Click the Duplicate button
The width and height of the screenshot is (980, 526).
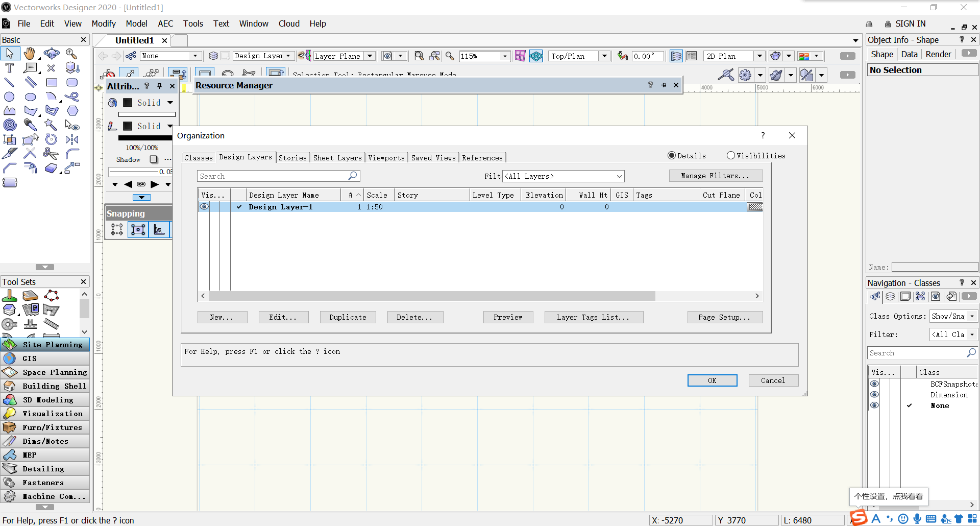pyautogui.click(x=348, y=317)
